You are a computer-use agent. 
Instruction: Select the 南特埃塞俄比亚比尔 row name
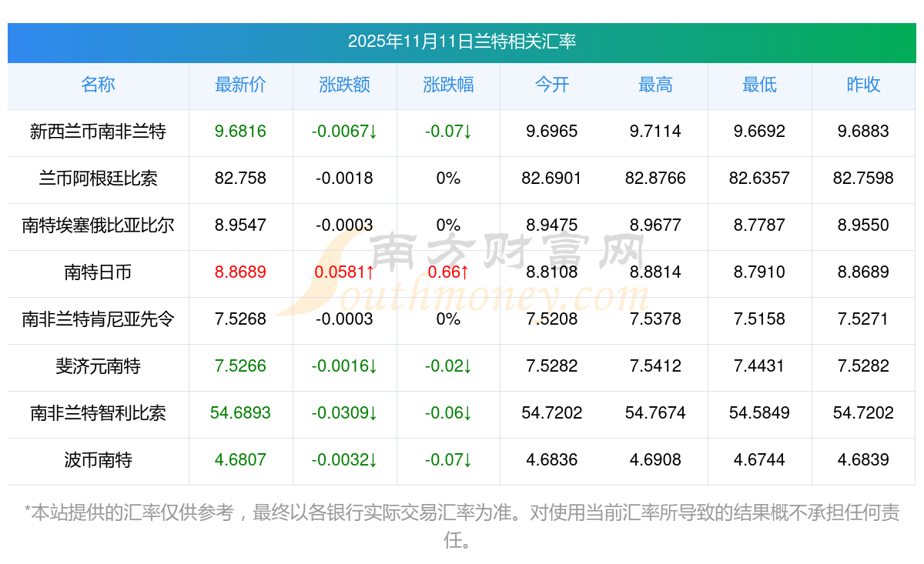click(98, 225)
